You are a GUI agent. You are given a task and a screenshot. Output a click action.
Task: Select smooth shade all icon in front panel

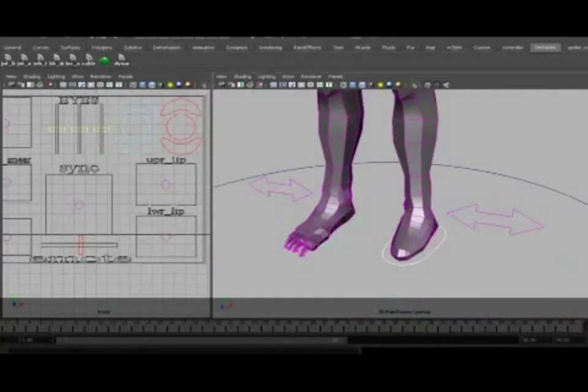point(143,85)
